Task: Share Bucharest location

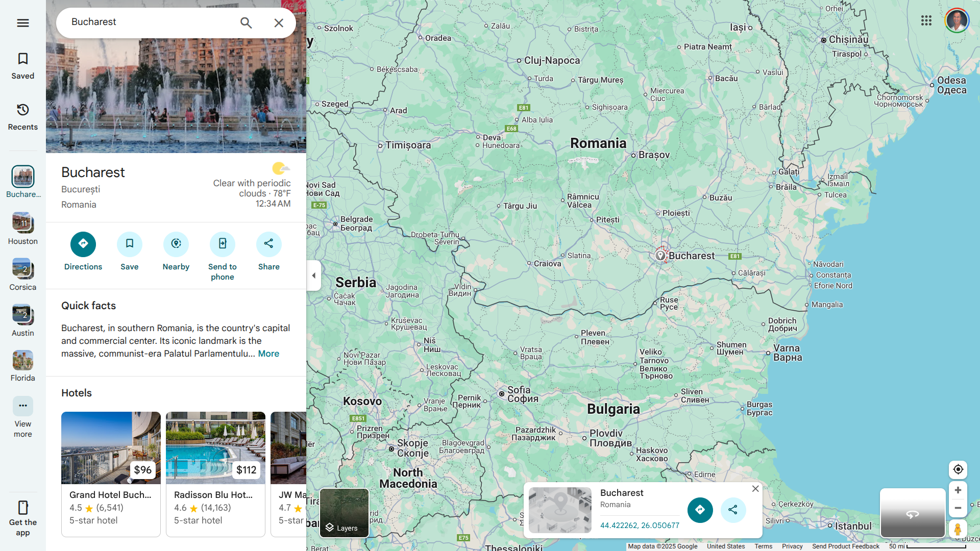Action: click(x=268, y=244)
